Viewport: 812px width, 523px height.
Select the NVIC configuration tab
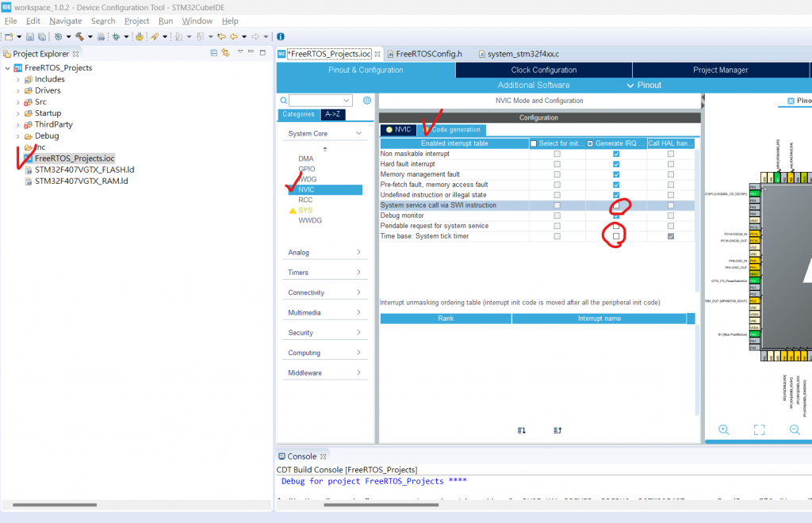(399, 130)
